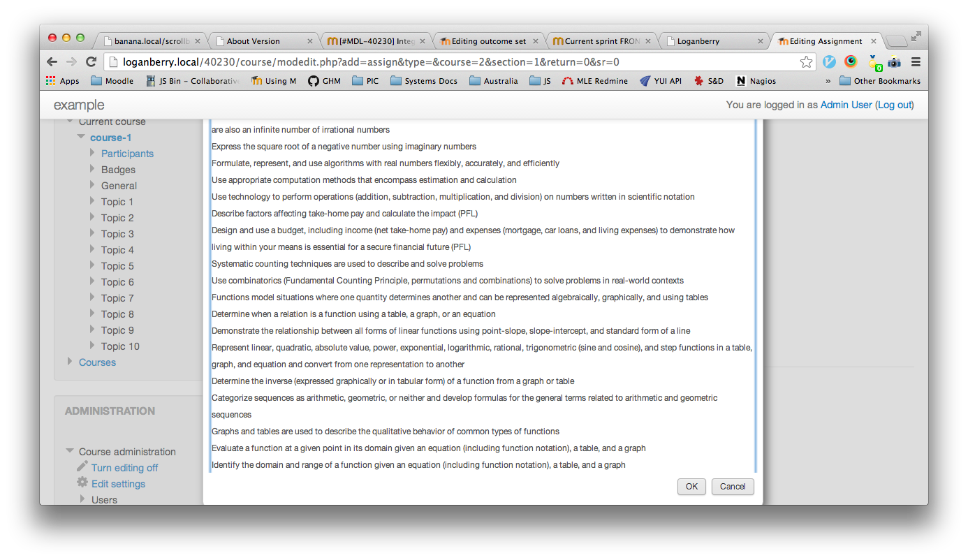Expand the Badges arrow in navigation
The height and width of the screenshot is (560, 968).
(x=93, y=169)
